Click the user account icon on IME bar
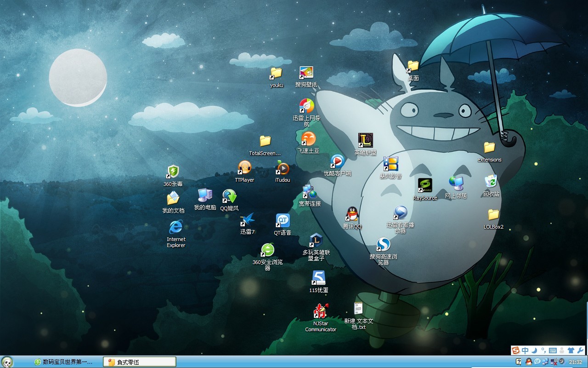 (562, 351)
